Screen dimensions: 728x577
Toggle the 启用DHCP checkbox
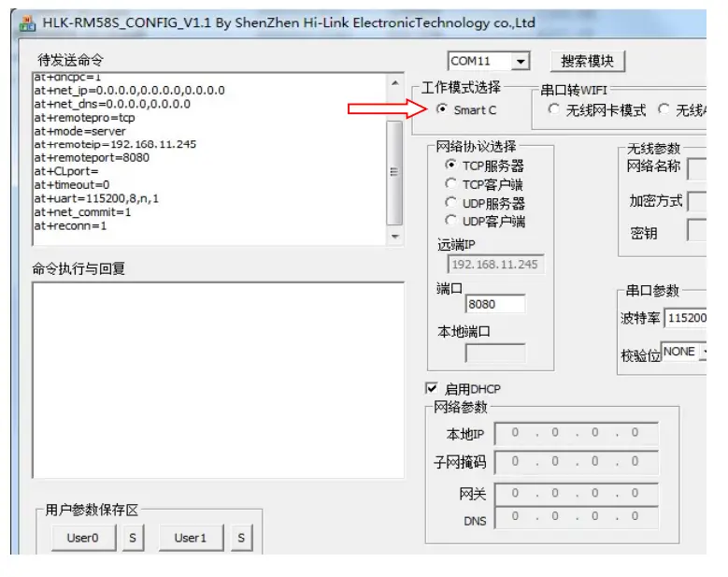(x=432, y=388)
